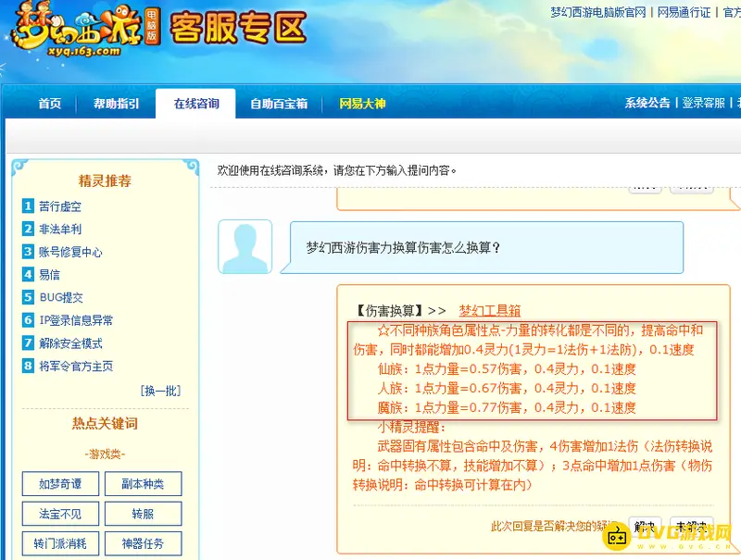Click the number 8 badge icon
Screen dimensions: 741x560
click(28, 366)
